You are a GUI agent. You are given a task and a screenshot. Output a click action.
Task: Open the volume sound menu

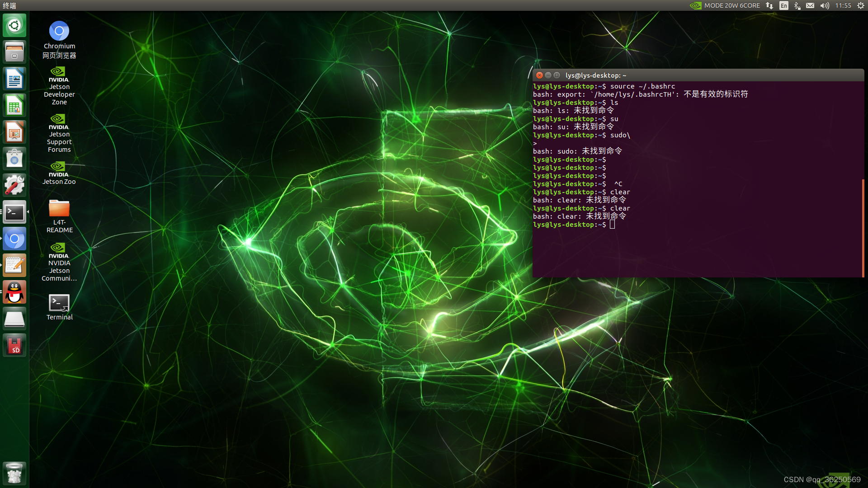(x=825, y=5)
